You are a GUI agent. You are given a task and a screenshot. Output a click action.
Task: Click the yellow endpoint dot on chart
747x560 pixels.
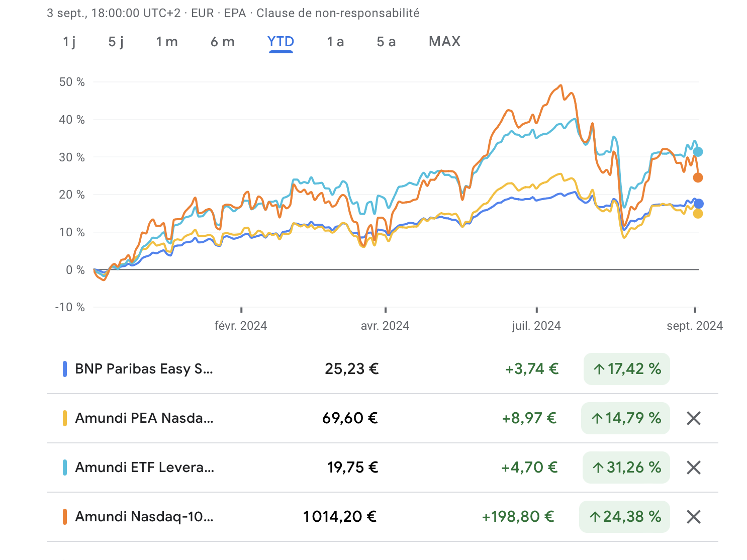[698, 214]
